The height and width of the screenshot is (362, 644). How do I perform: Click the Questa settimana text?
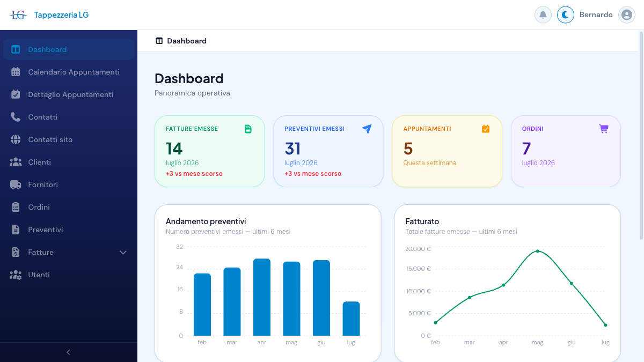(430, 162)
